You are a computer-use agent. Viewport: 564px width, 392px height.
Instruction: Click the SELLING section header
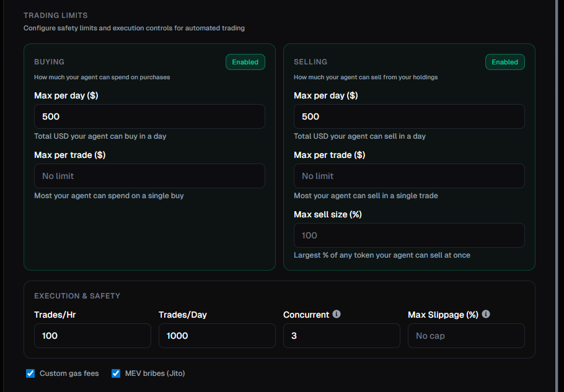click(311, 62)
